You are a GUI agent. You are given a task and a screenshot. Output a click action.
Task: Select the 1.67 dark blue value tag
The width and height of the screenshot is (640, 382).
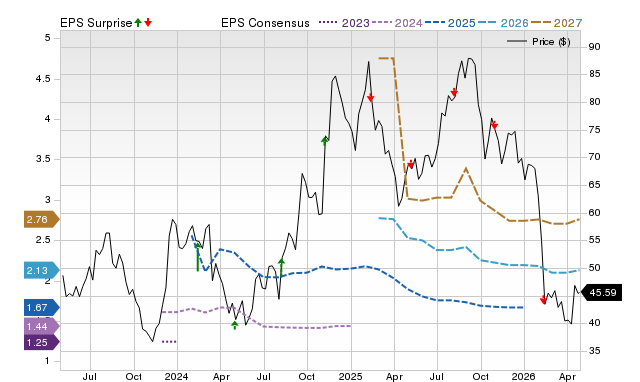click(x=41, y=307)
